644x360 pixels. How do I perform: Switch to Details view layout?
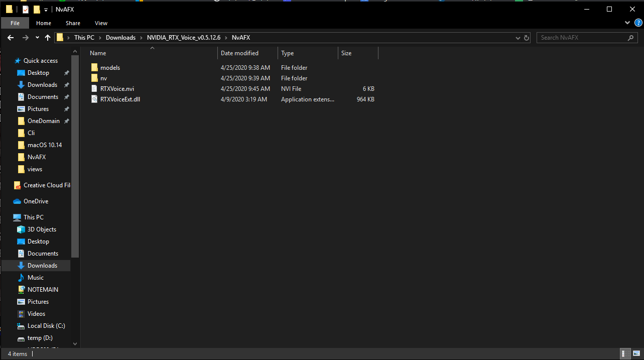pyautogui.click(x=625, y=354)
